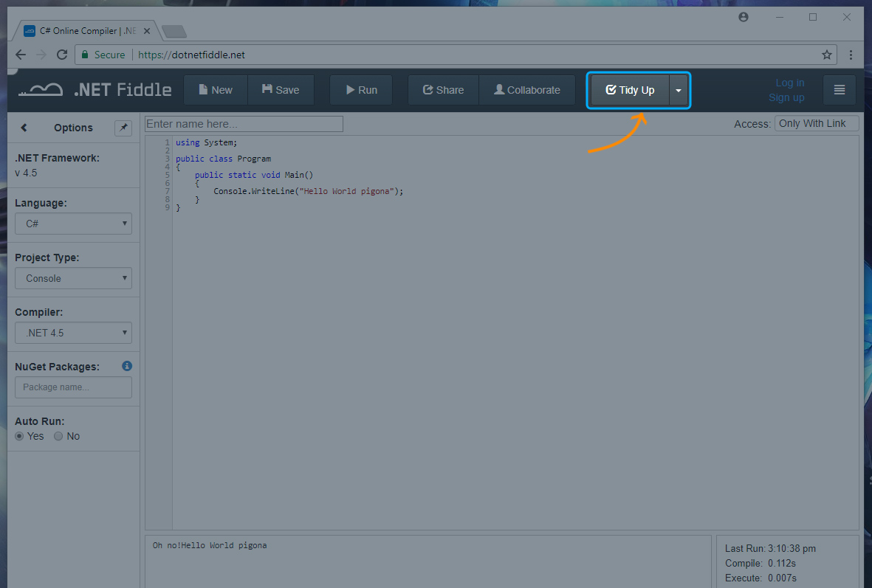Click the .NET Fiddle logo icon

pos(41,90)
